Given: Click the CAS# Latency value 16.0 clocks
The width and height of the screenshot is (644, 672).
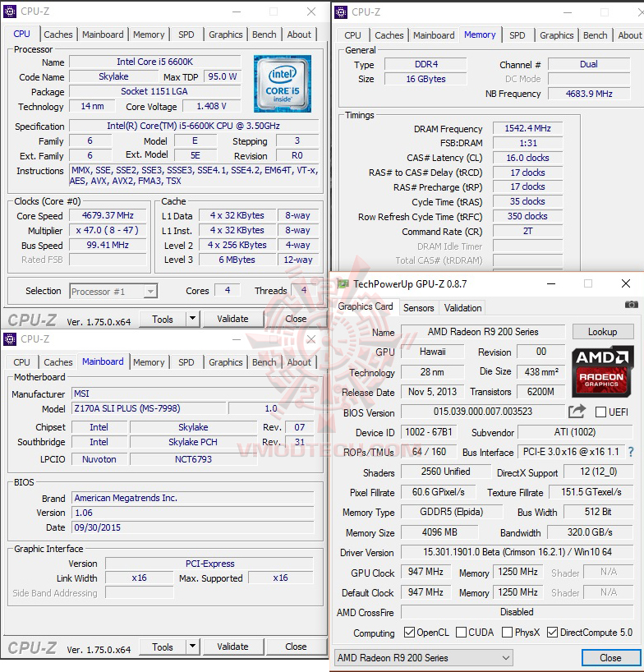Looking at the screenshot, I should [527, 158].
